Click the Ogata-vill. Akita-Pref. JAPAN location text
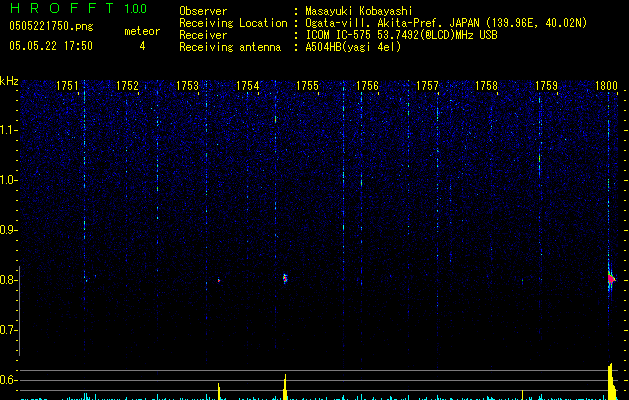 point(446,23)
